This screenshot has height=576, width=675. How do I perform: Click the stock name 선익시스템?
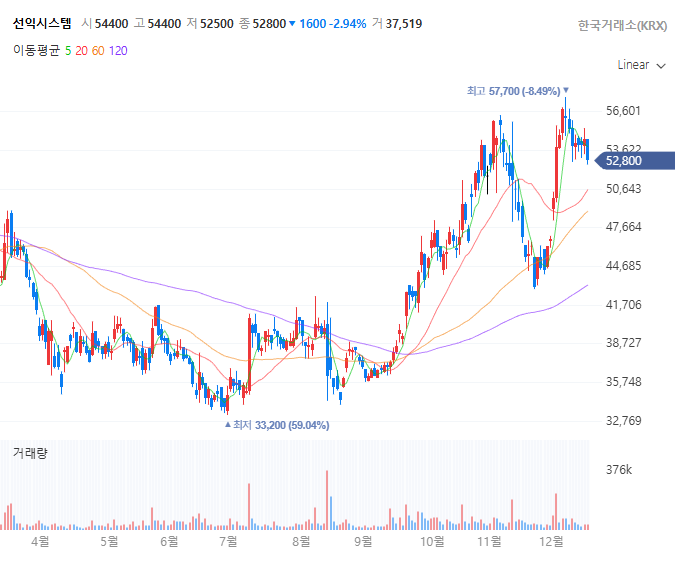click(x=42, y=23)
